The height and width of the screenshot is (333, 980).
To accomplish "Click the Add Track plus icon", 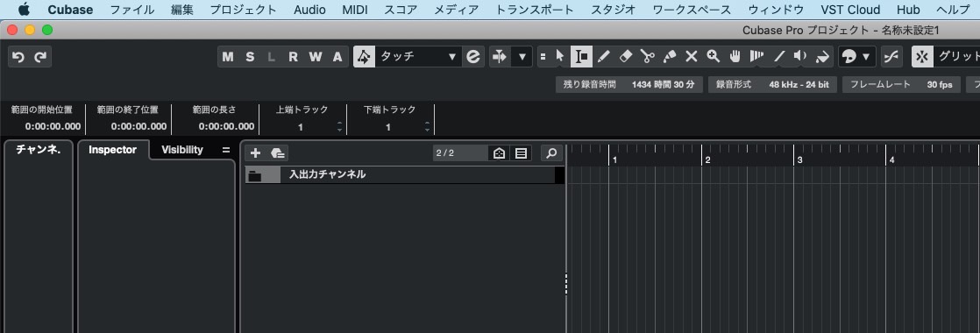I will pyautogui.click(x=255, y=153).
